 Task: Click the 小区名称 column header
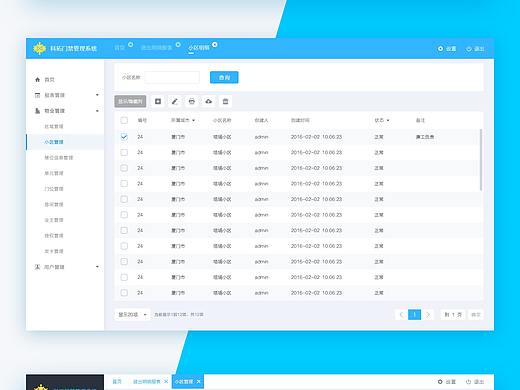222,120
